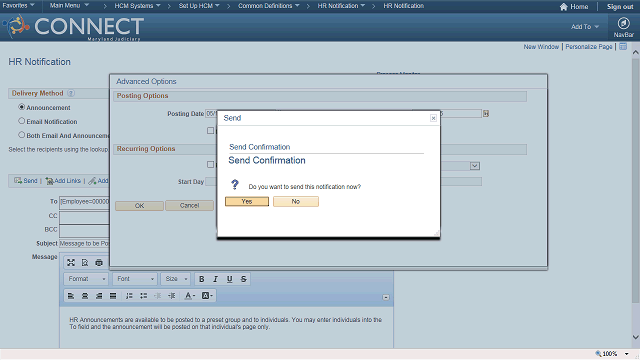This screenshot has height=360, width=640.
Task: Click the HR Notification breadcrumb link
Action: 403,6
